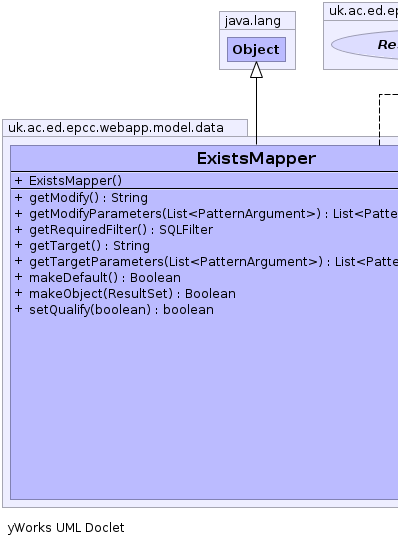This screenshot has width=398, height=545.
Task: Click the plus icon beside setQualify
Action: [18, 309]
